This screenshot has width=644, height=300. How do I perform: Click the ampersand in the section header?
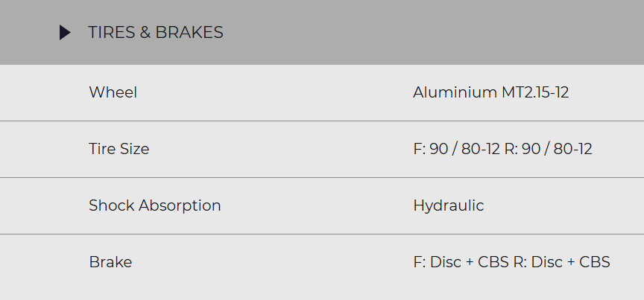tap(143, 33)
